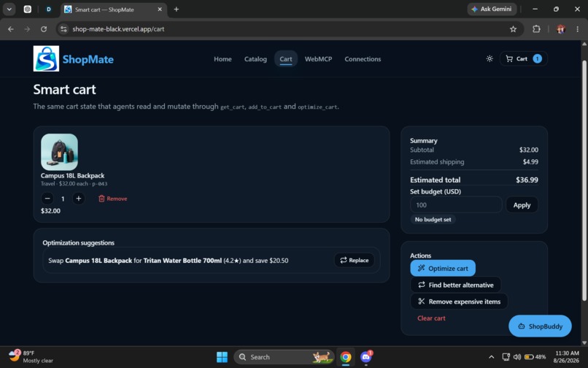Click the ShopMate brand name text
Viewport: 588px width, 368px height.
pos(88,59)
